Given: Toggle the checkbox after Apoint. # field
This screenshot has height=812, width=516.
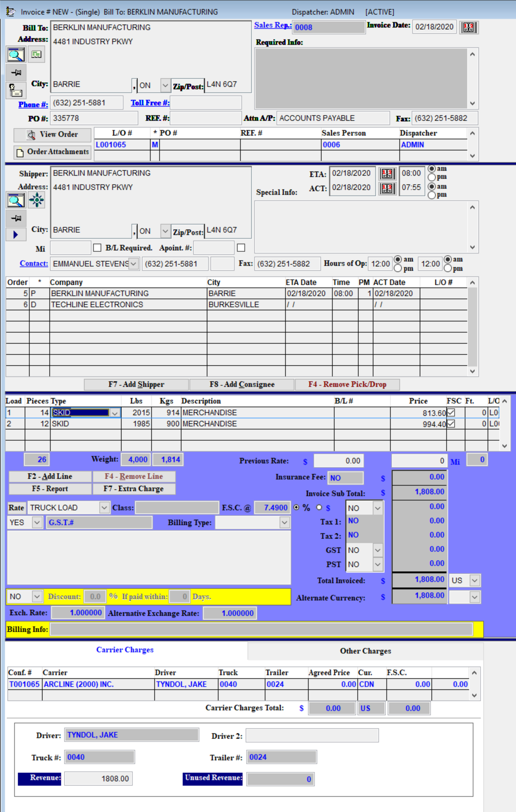Looking at the screenshot, I should coord(241,248).
